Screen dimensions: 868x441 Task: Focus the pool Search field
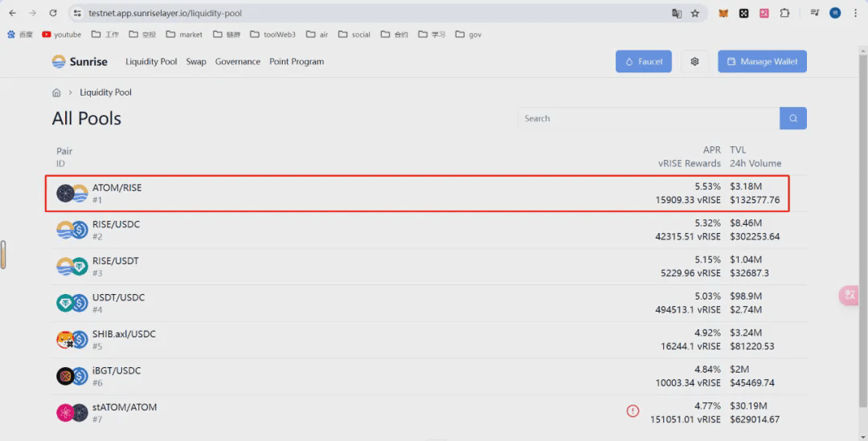(x=649, y=118)
